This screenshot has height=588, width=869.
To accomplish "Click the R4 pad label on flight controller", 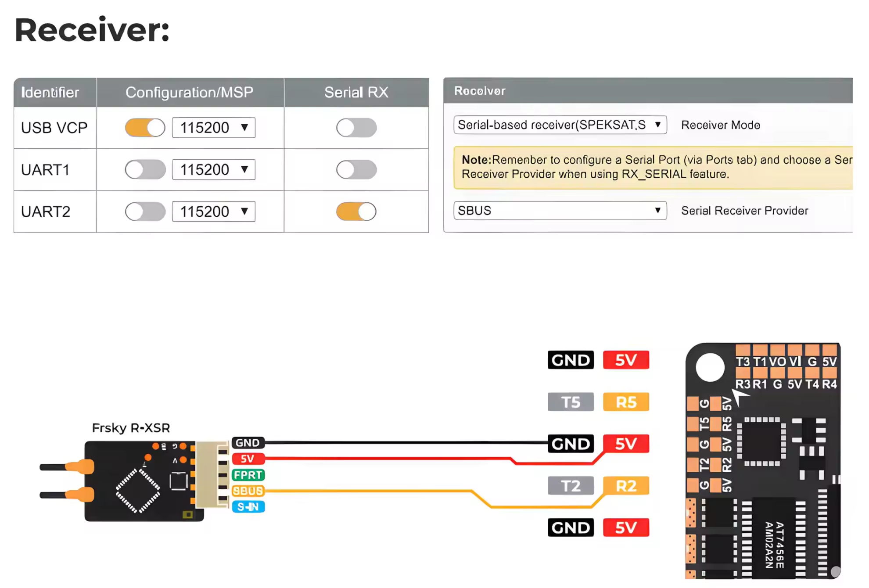I will pos(829,385).
